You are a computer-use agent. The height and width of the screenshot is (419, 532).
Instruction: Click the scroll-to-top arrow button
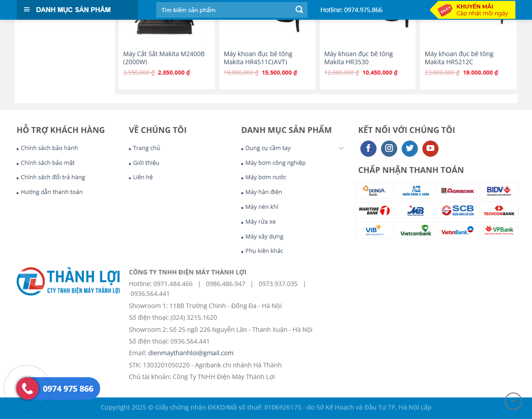coord(513,401)
